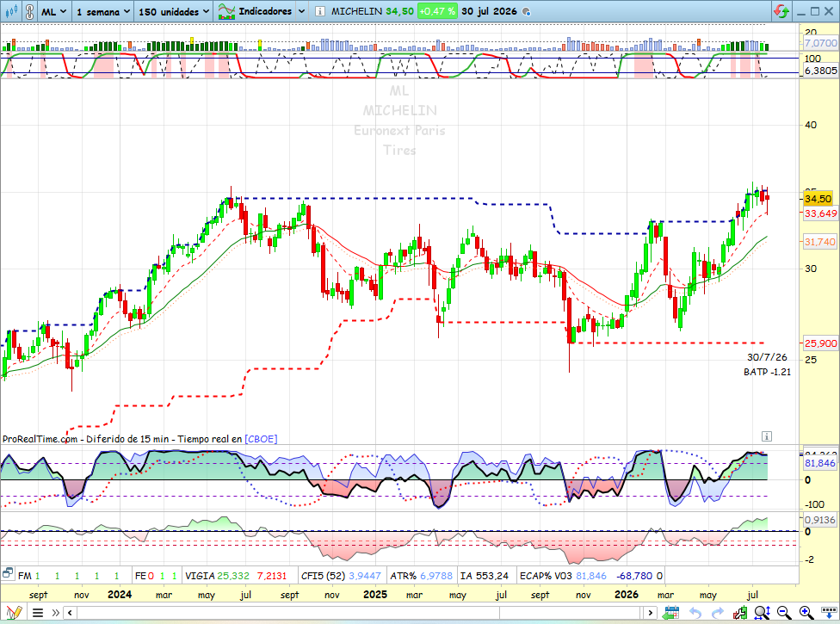This screenshot has height=624, width=840.
Task: Expand the arrow next to Indicadores
Action: coord(301,11)
